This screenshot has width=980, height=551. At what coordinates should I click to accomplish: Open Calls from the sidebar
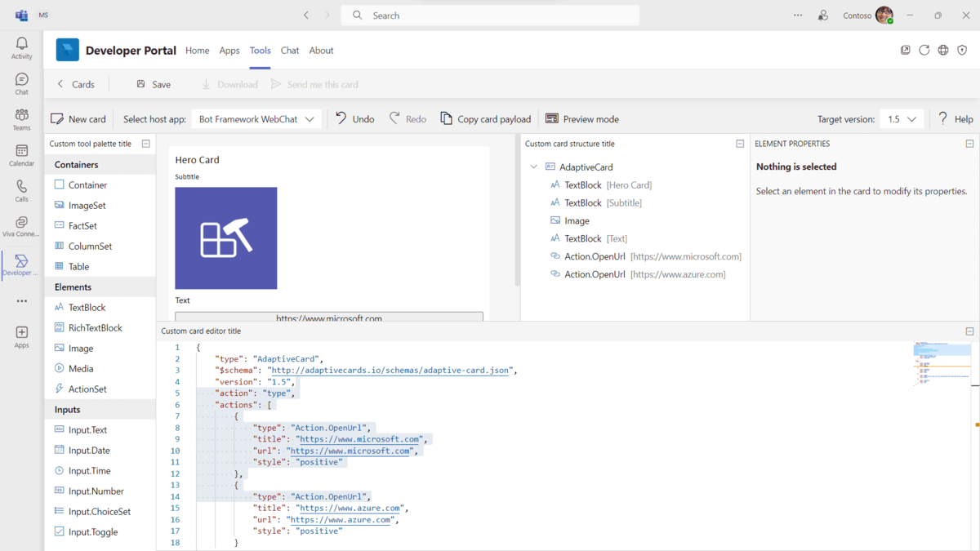point(20,191)
